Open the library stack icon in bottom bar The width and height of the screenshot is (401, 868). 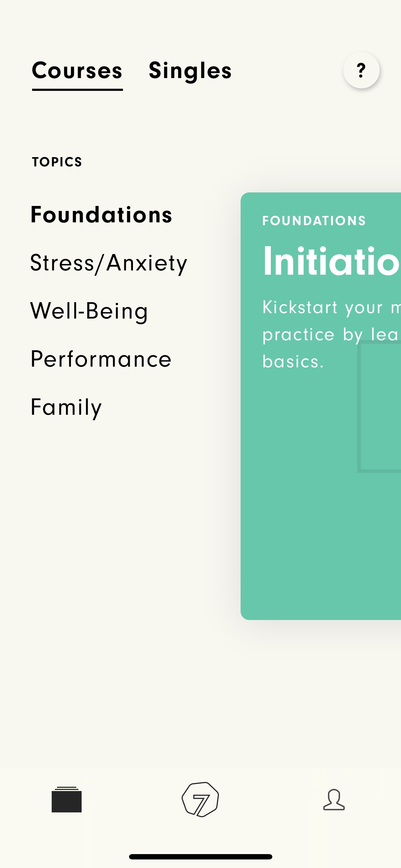(x=67, y=799)
